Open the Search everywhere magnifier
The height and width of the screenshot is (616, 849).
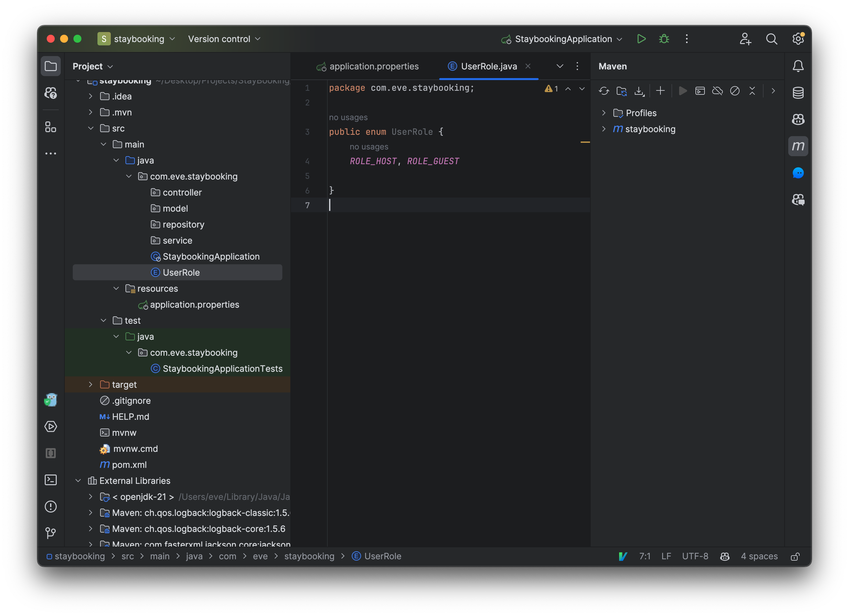tap(772, 39)
